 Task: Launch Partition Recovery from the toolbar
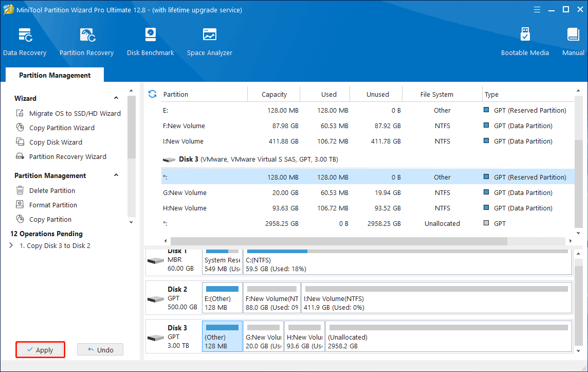coord(87,42)
